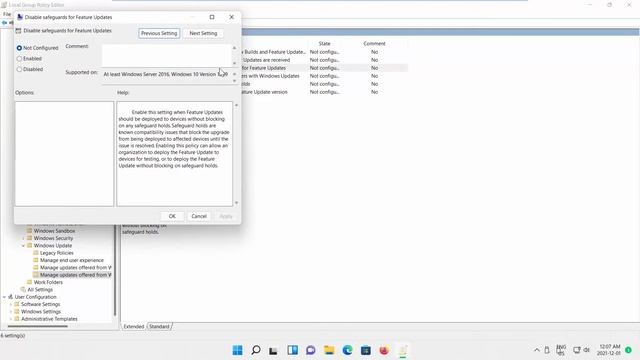Open Firefox from the taskbar
The height and width of the screenshot is (360, 640).
coord(384,350)
